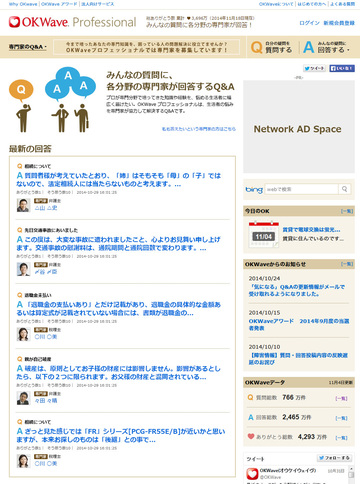Click the Bing logo beside search box
This screenshot has width=360, height=484.
pyautogui.click(x=254, y=190)
